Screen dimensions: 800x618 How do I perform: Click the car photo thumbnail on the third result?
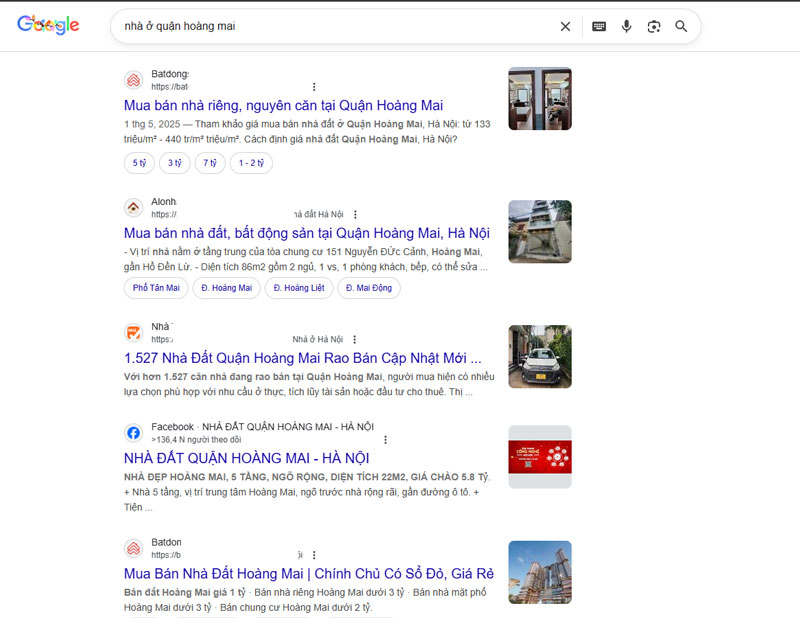tap(540, 356)
